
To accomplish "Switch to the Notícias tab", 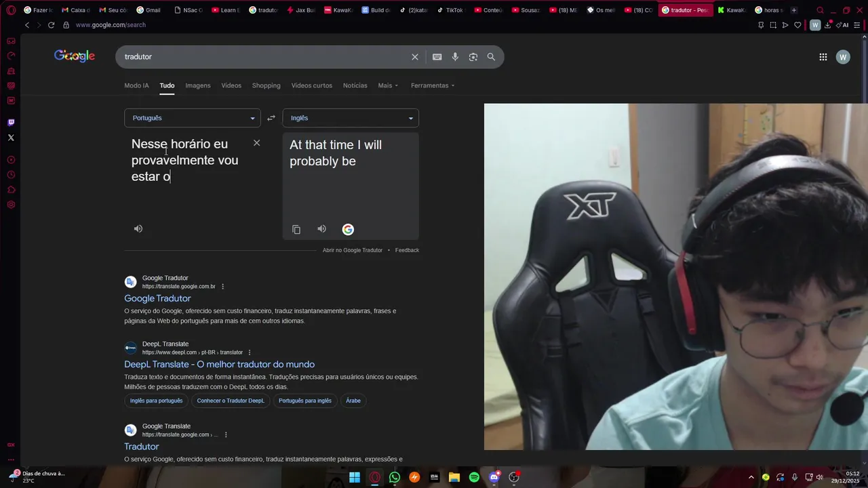I will [x=355, y=85].
